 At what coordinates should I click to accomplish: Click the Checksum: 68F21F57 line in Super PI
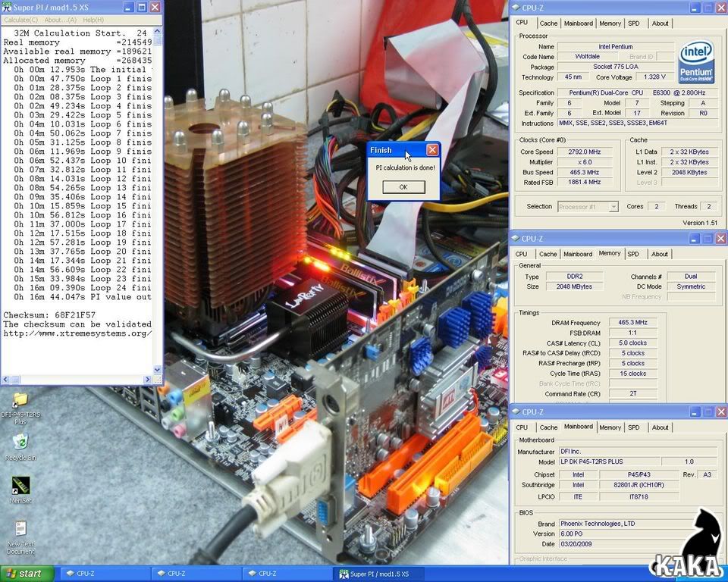[x=49, y=314]
